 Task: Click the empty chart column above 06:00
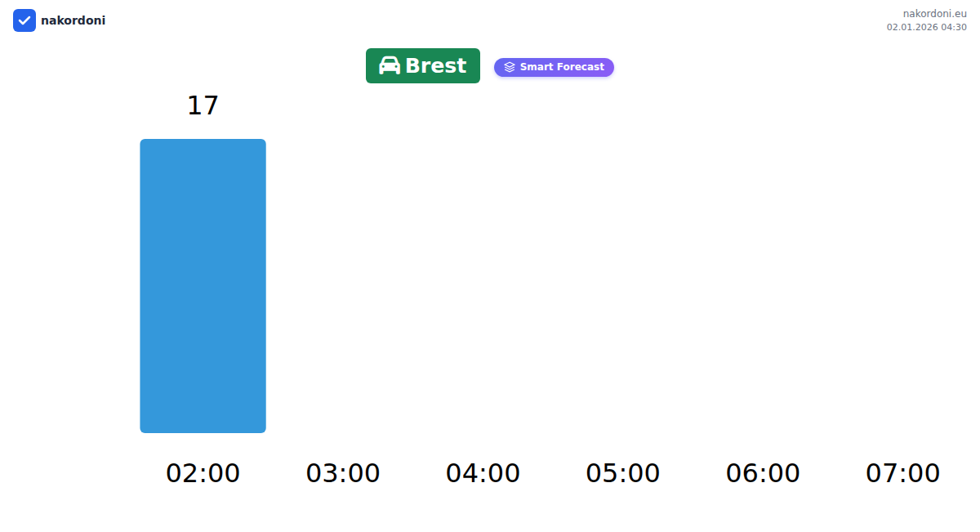coord(763,286)
